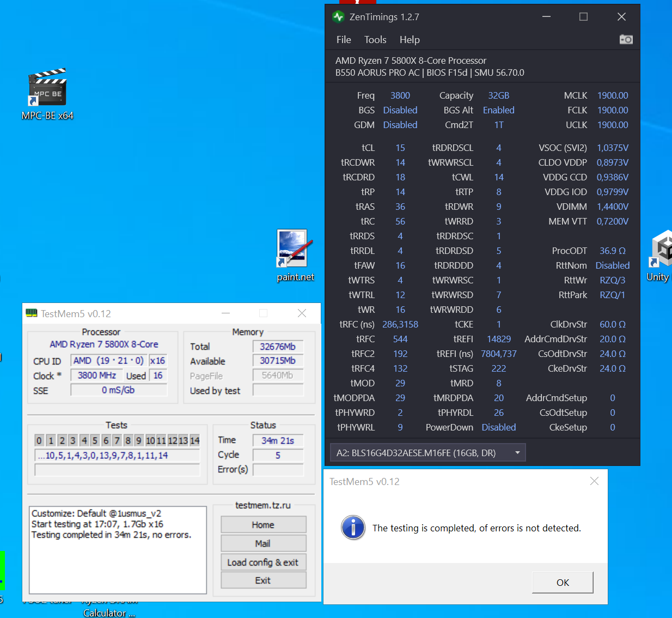The image size is (672, 618).
Task: Click the RttPark value RZQ/1
Action: [x=613, y=295]
